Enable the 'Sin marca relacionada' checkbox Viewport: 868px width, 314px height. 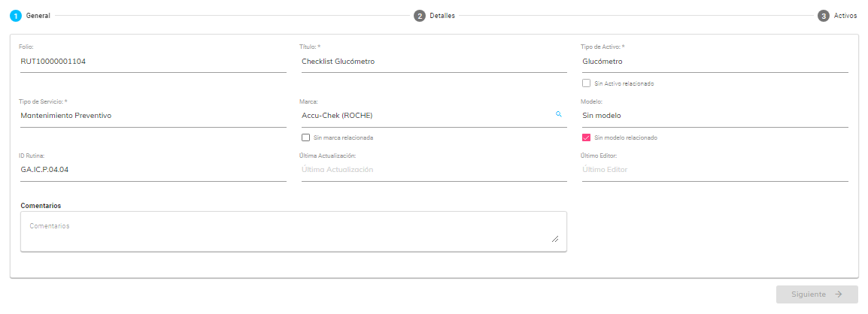click(305, 137)
